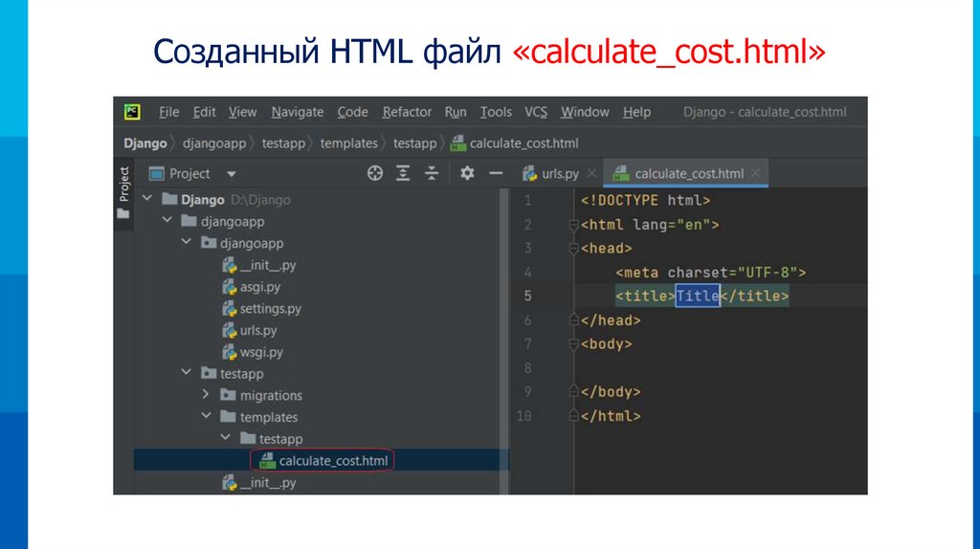Click the wsgi.py Python file icon
This screenshot has width=980, height=549.
tap(230, 352)
